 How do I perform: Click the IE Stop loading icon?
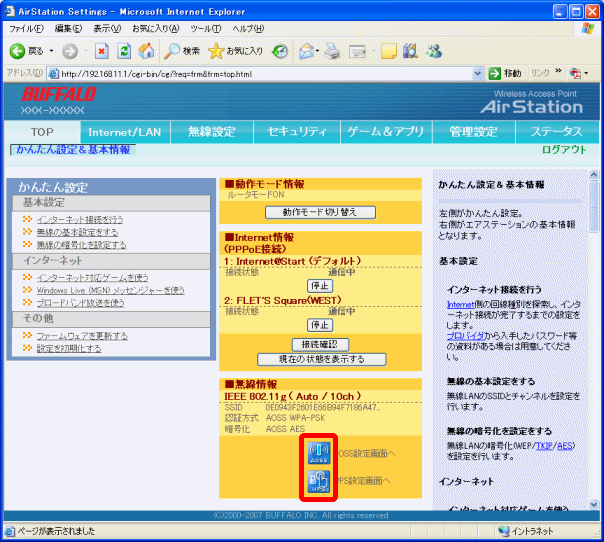102,50
